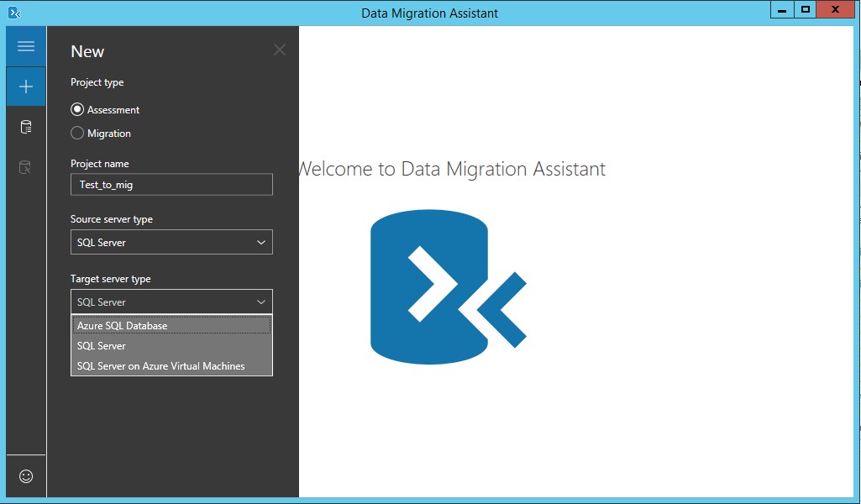Open the smiley feedback icon

[x=26, y=476]
